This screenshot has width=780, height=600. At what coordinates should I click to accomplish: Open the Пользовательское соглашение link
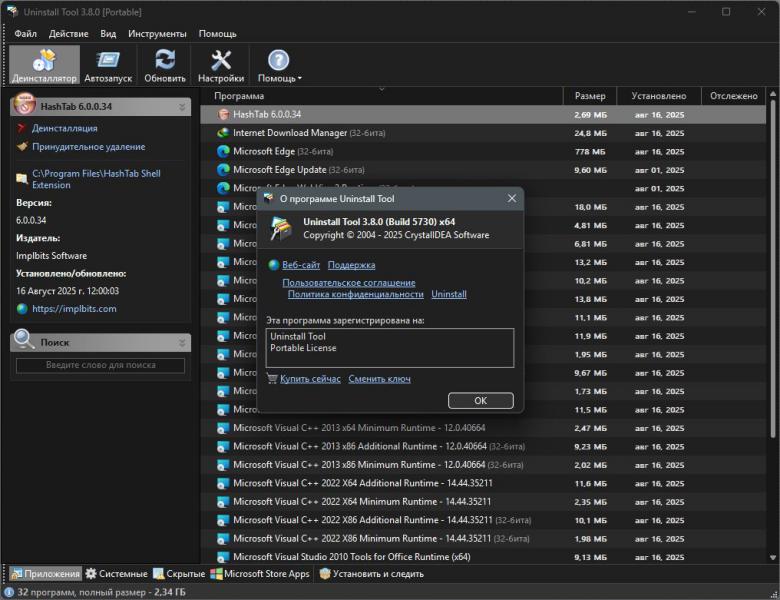coord(348,283)
